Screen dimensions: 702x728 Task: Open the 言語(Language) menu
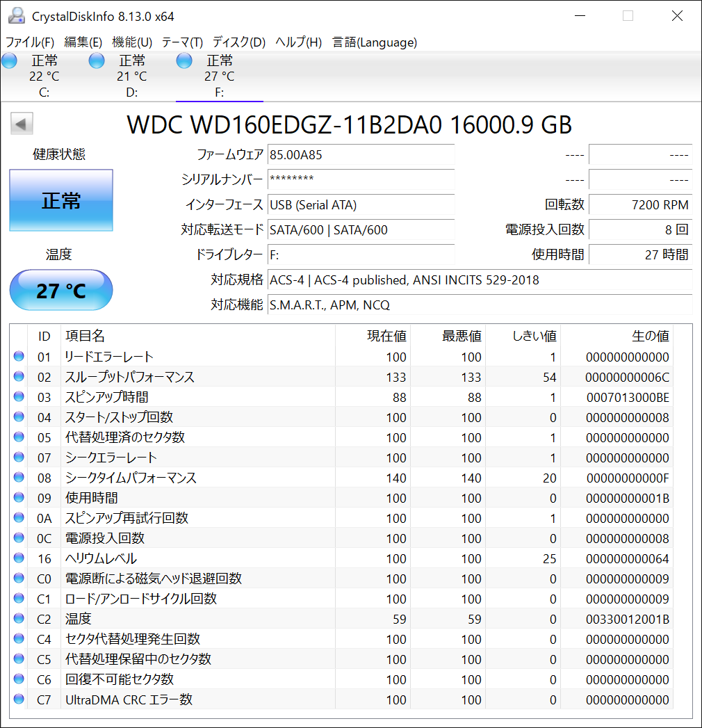(x=375, y=42)
